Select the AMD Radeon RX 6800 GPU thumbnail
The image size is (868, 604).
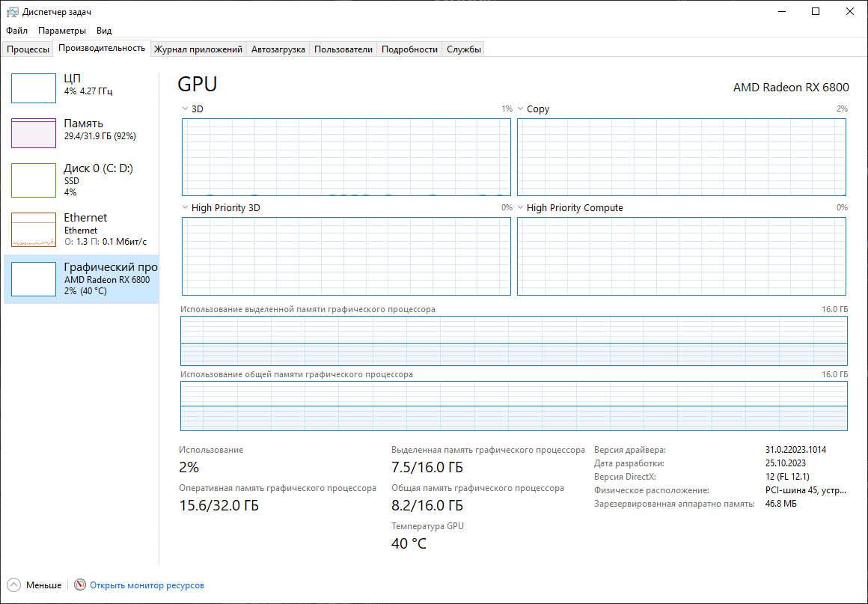click(34, 278)
